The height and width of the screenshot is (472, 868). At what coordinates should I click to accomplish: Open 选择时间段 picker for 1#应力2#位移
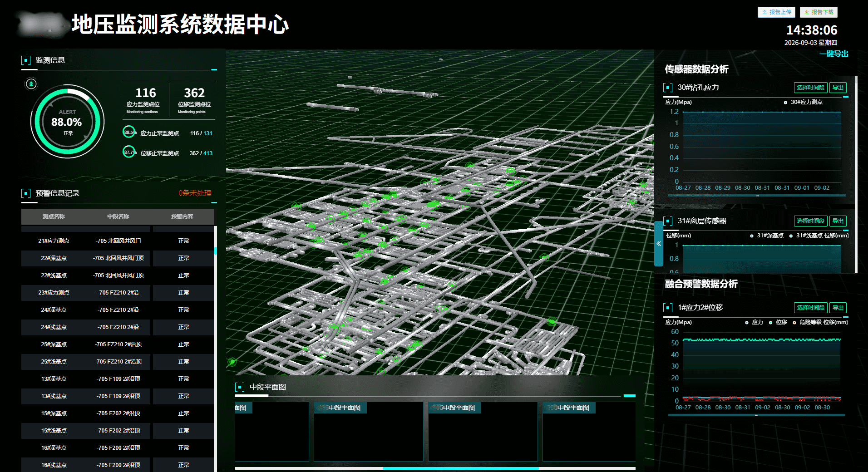pos(810,308)
